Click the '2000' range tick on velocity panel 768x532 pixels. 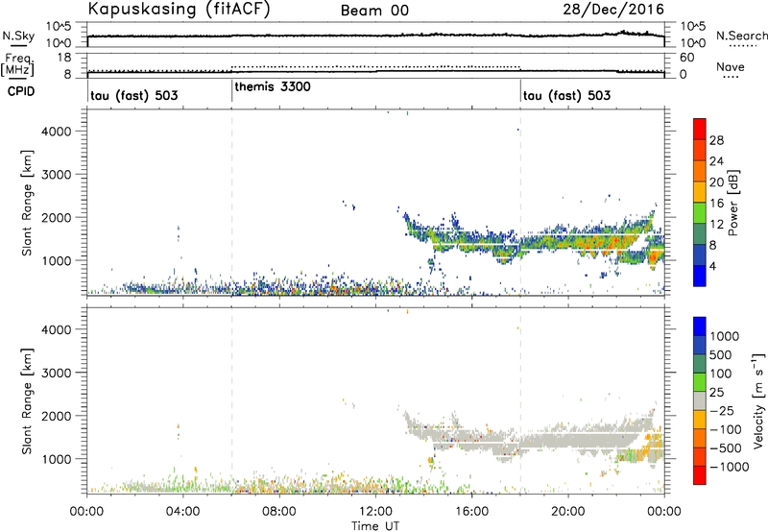pyautogui.click(x=57, y=416)
